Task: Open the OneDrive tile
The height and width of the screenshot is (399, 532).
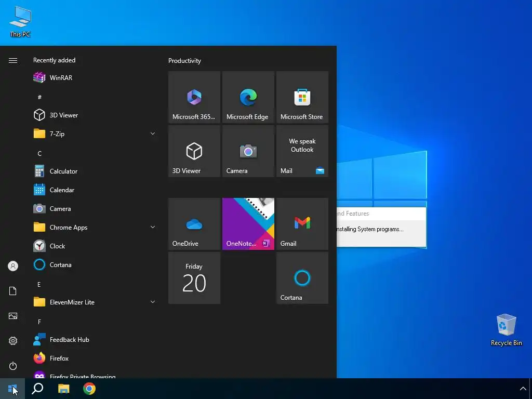Action: [x=194, y=224]
